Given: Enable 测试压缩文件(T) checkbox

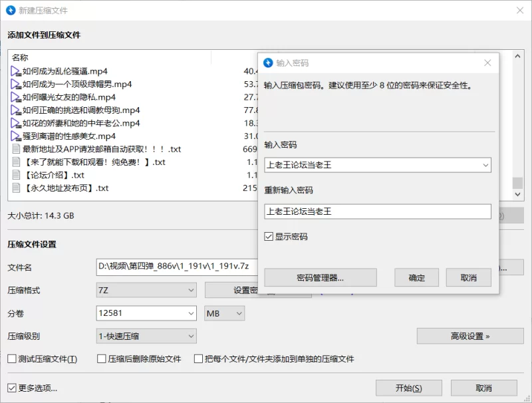Looking at the screenshot, I should pyautogui.click(x=12, y=358).
